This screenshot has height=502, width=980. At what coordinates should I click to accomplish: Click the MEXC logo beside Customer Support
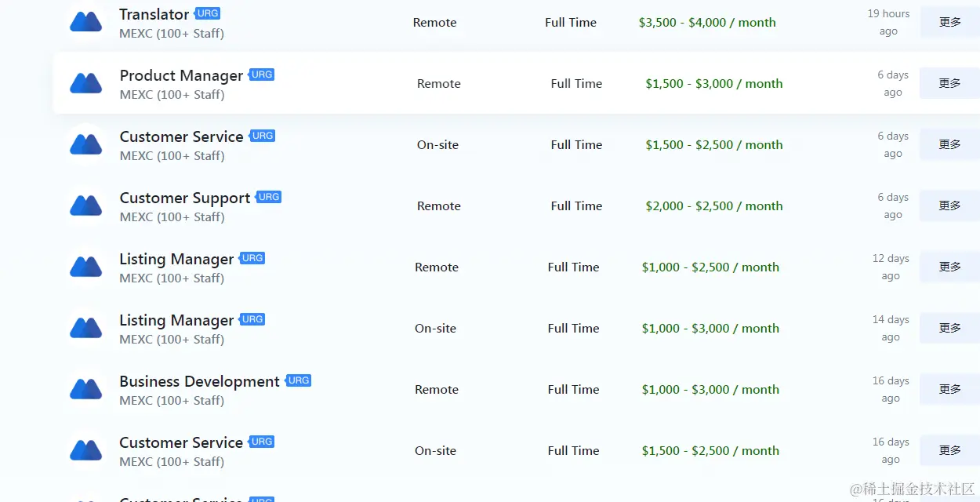point(86,206)
